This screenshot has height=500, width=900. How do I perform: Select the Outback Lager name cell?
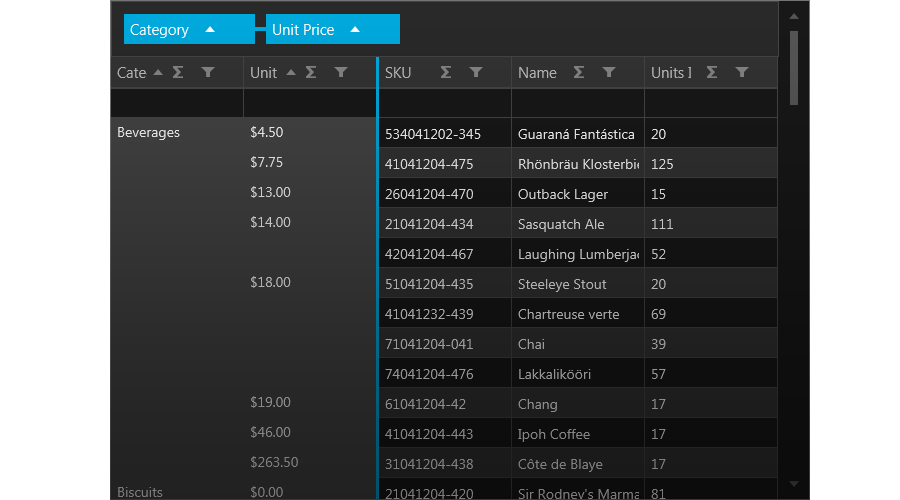point(578,194)
